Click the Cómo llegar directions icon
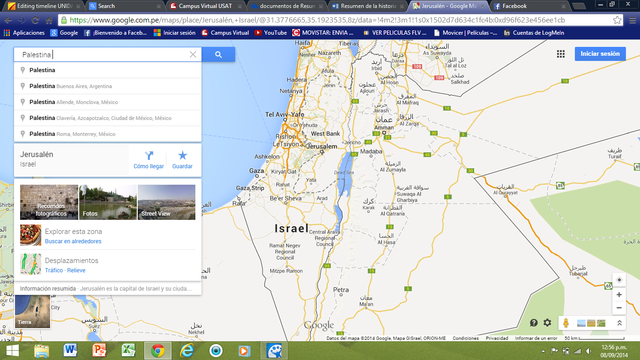The width and height of the screenshot is (640, 360). 149,156
